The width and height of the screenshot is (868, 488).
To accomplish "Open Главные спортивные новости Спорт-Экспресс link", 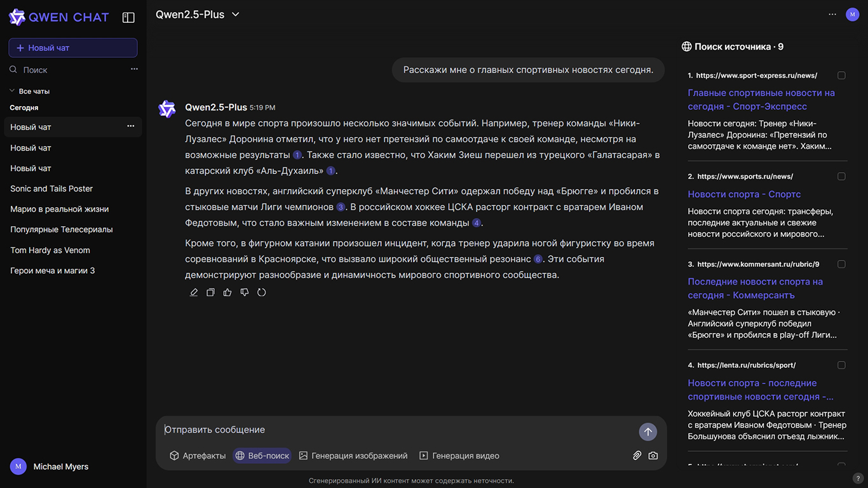I will [x=761, y=100].
